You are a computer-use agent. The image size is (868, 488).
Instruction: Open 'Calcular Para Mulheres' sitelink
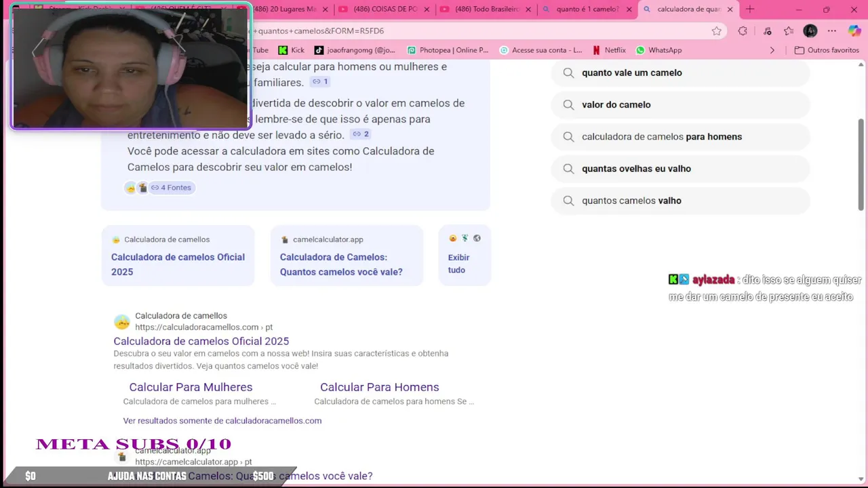(x=191, y=387)
